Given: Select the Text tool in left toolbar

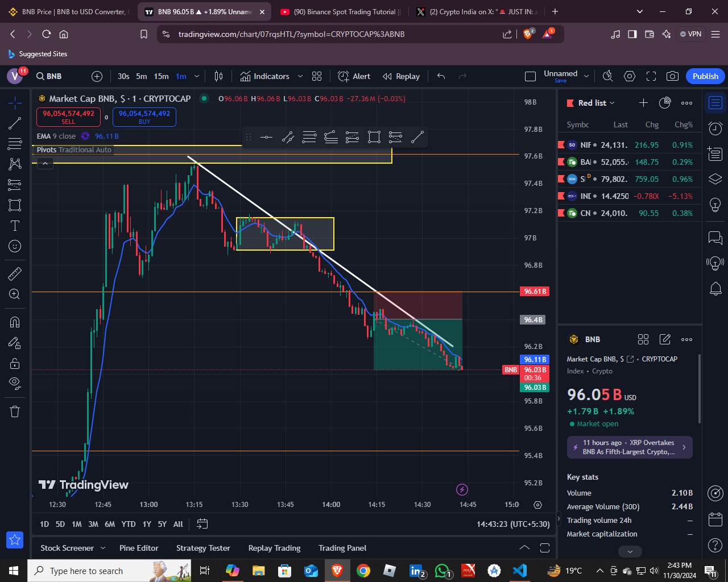Looking at the screenshot, I should [x=15, y=226].
